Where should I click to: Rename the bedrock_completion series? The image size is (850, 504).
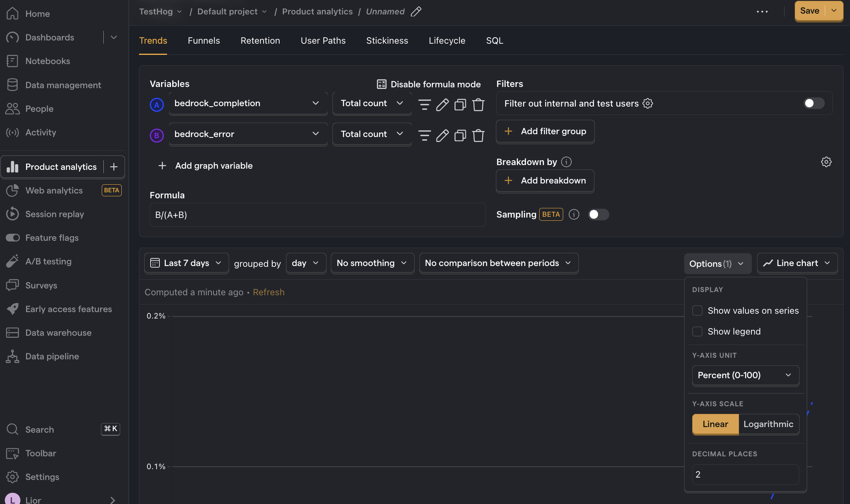coord(442,105)
